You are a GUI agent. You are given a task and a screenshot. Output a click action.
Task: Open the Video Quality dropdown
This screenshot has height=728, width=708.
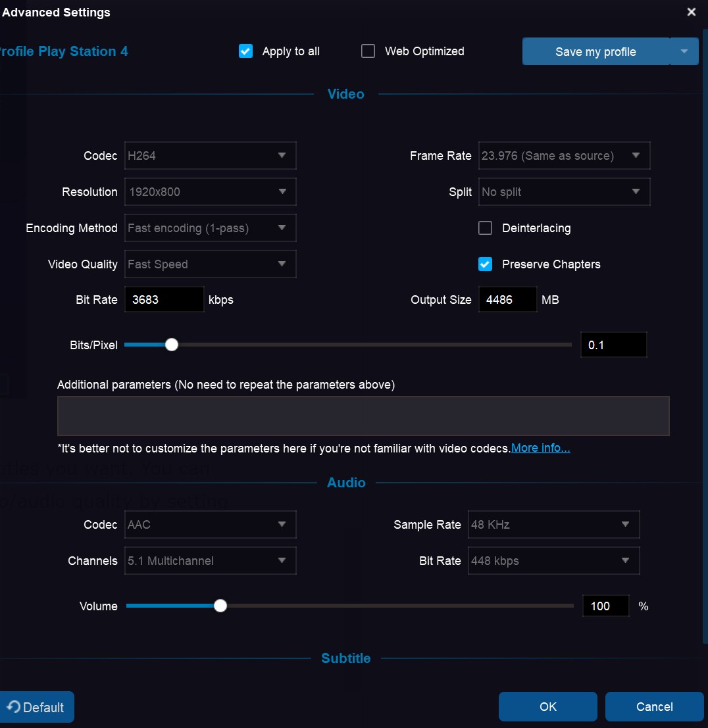click(210, 264)
